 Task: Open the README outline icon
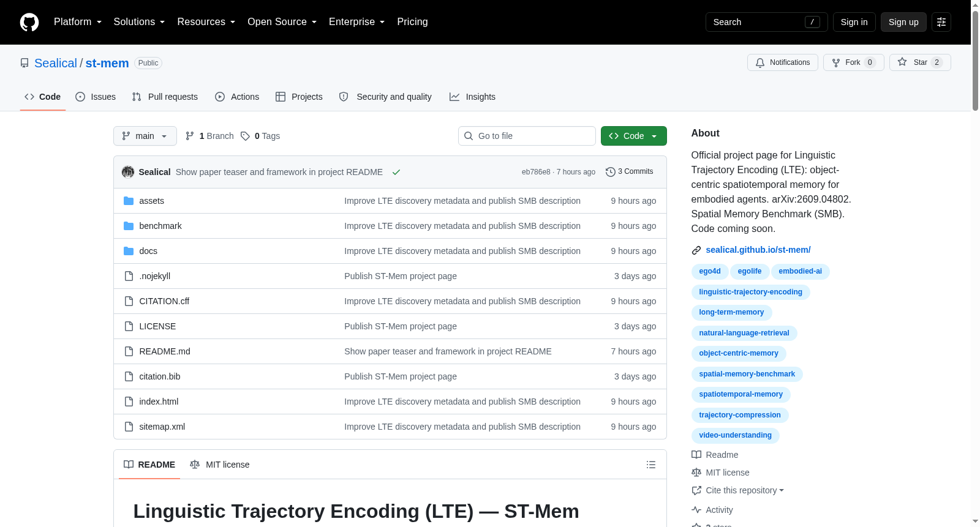[651, 465]
